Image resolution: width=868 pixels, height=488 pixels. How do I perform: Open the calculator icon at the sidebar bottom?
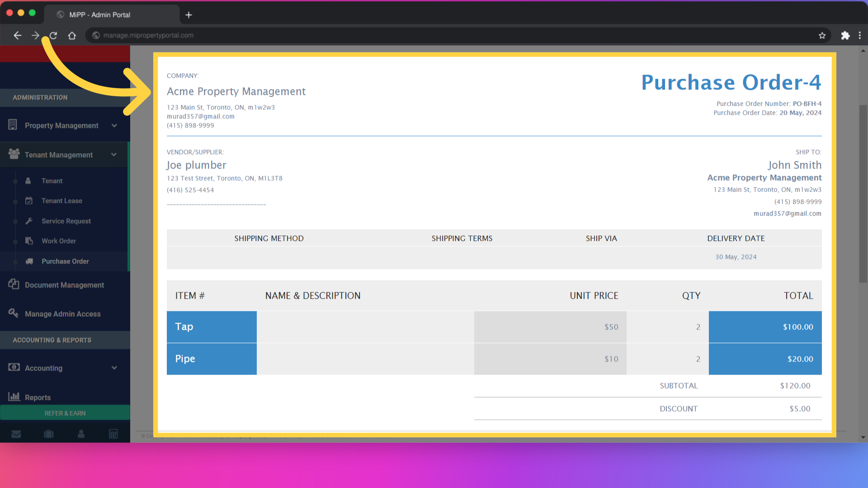(113, 434)
